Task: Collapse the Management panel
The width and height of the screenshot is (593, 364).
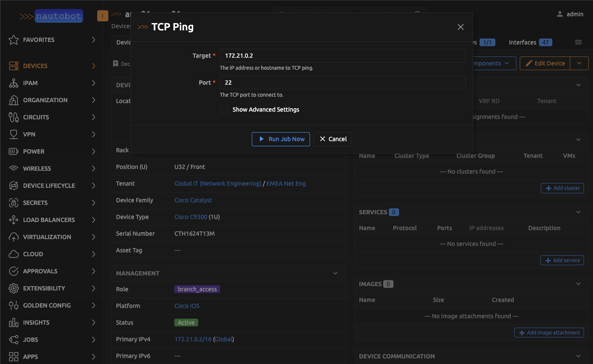Action: coord(336,273)
